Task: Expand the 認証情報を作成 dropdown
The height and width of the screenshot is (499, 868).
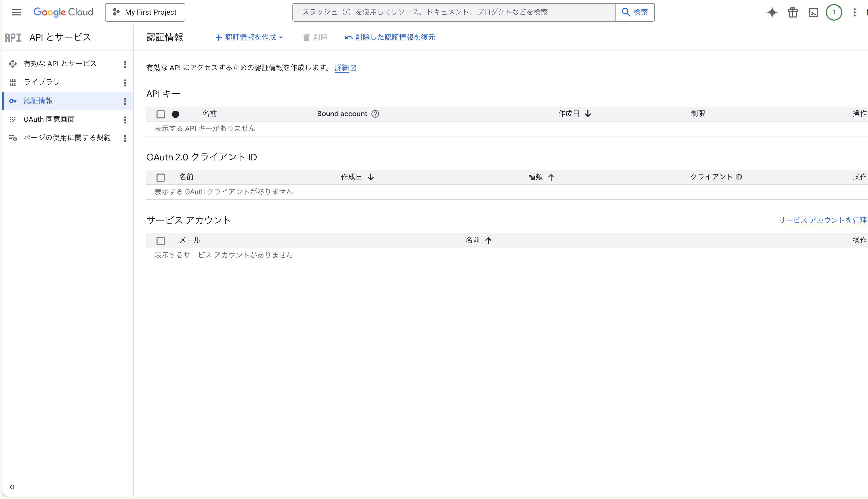Action: click(249, 37)
